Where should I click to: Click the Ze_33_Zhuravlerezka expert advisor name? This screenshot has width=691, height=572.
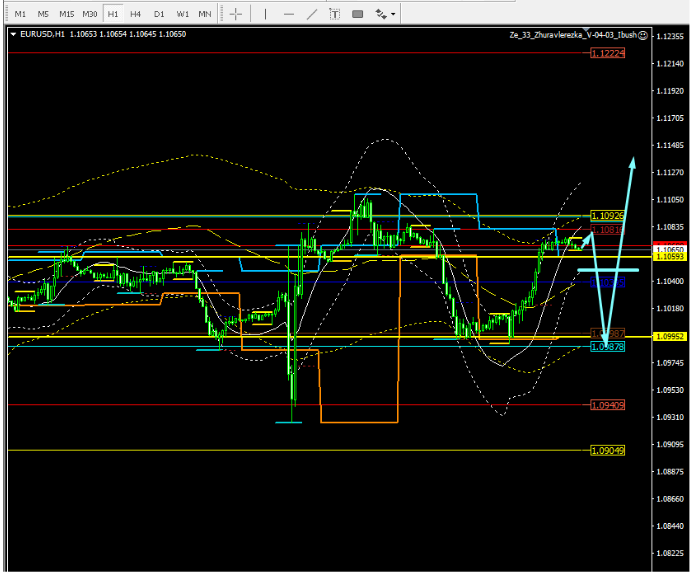[x=573, y=35]
